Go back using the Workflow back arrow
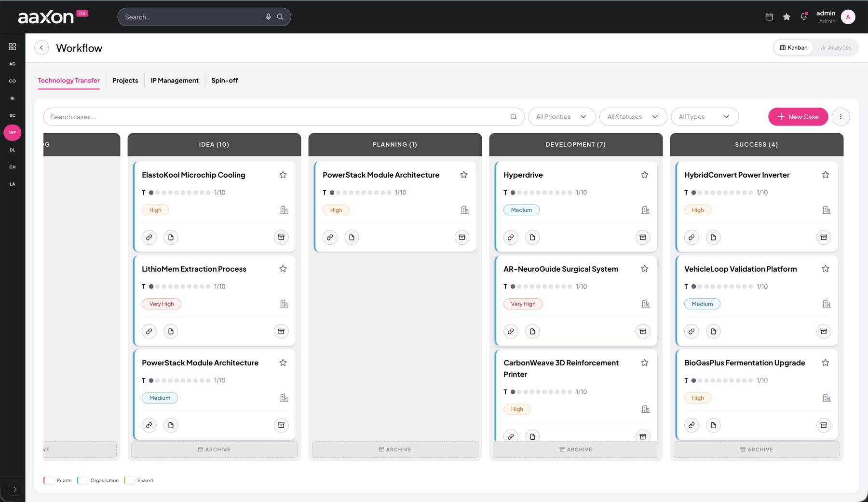868x502 pixels. click(41, 48)
